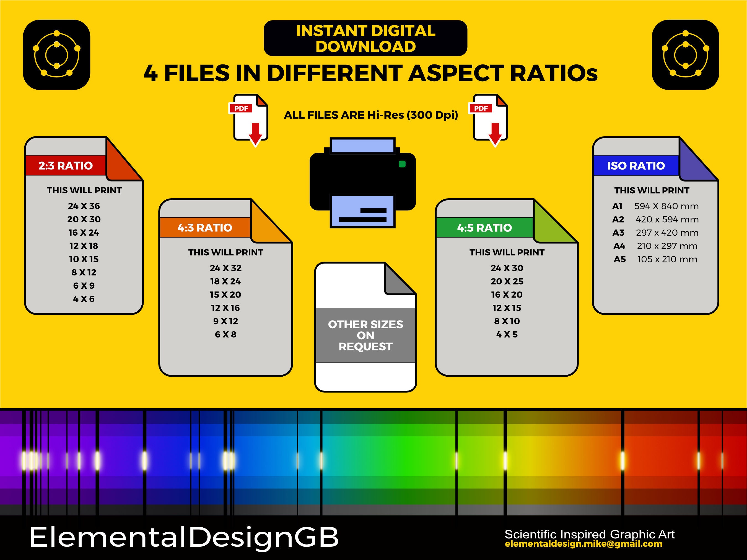Select the A4 210 x 297 mm size entry
The height and width of the screenshot is (560, 747).
click(x=655, y=246)
